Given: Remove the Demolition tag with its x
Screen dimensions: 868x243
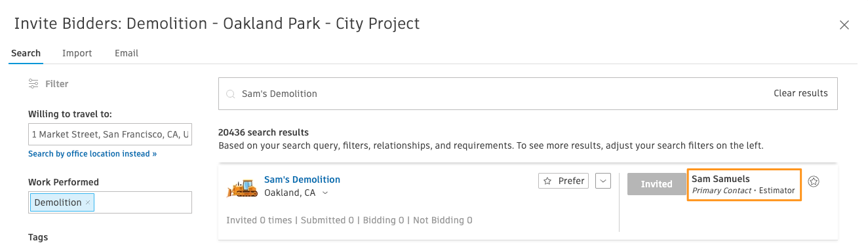Looking at the screenshot, I should pos(88,202).
